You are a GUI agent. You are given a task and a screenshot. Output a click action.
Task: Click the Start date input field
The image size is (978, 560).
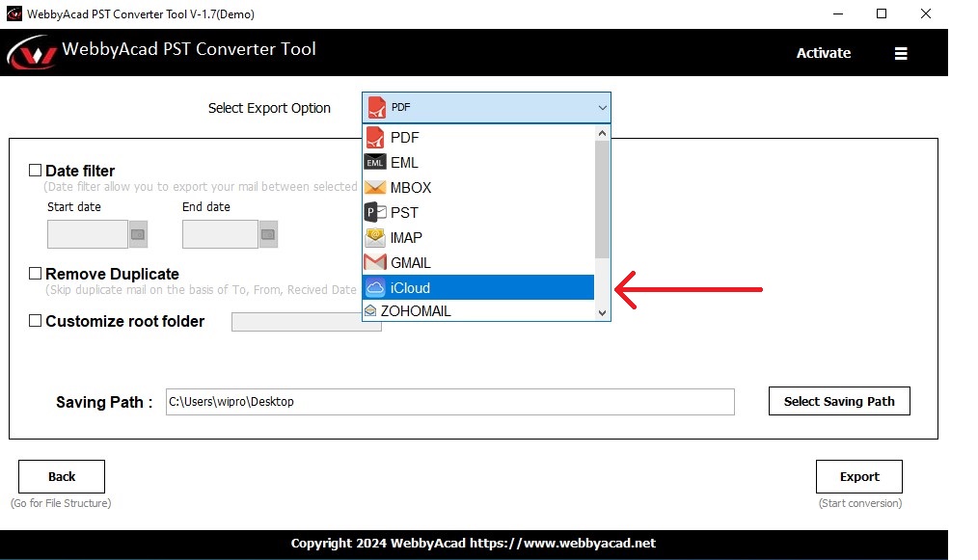click(x=88, y=234)
